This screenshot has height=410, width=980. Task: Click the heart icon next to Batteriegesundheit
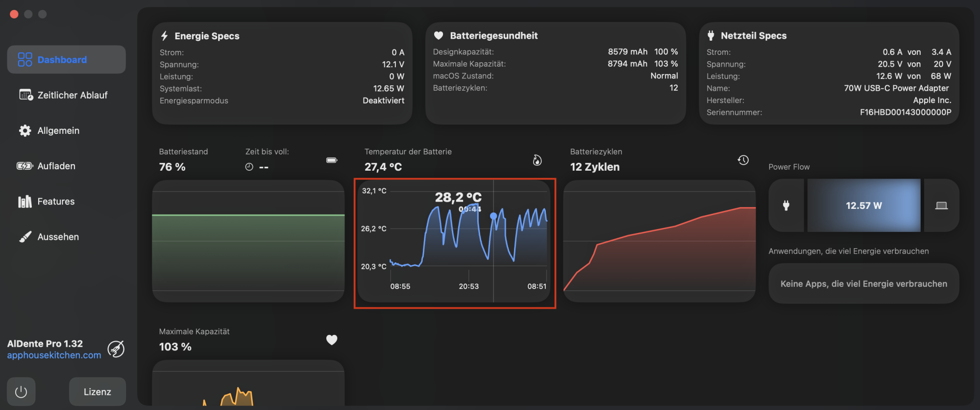tap(439, 35)
